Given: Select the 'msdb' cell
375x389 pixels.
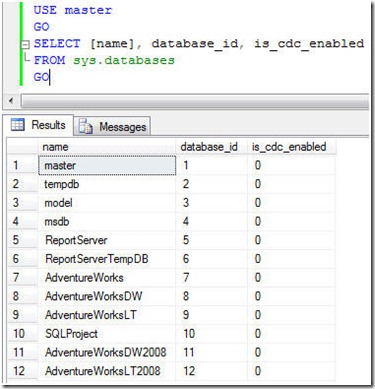Looking at the screenshot, I should (107, 221).
